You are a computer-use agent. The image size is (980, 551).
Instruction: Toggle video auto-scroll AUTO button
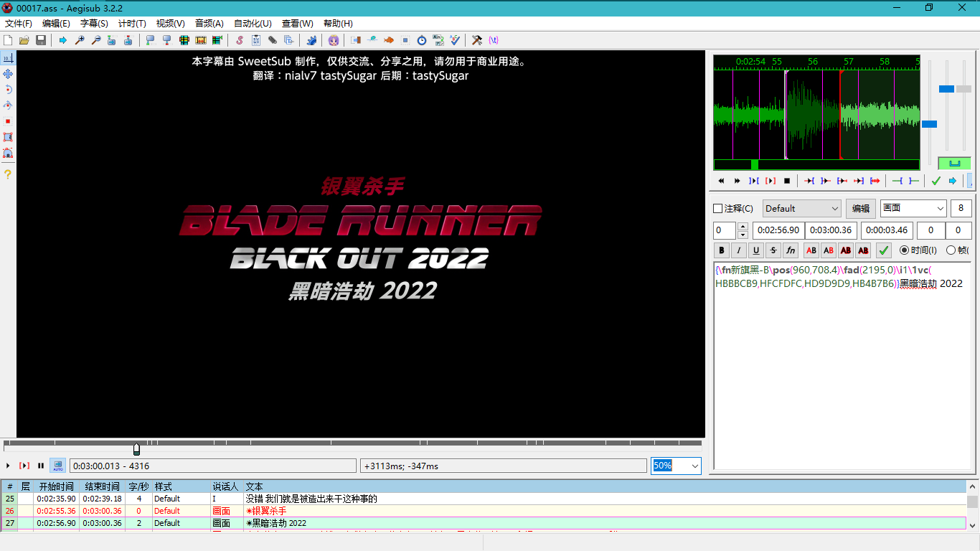(x=57, y=466)
